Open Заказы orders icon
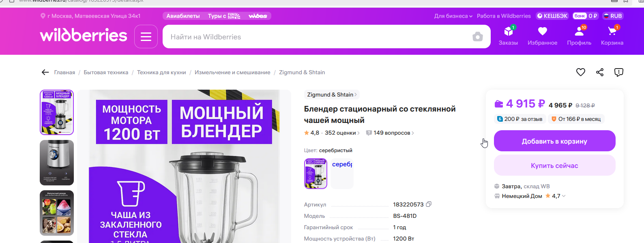The width and height of the screenshot is (644, 243). point(508,36)
